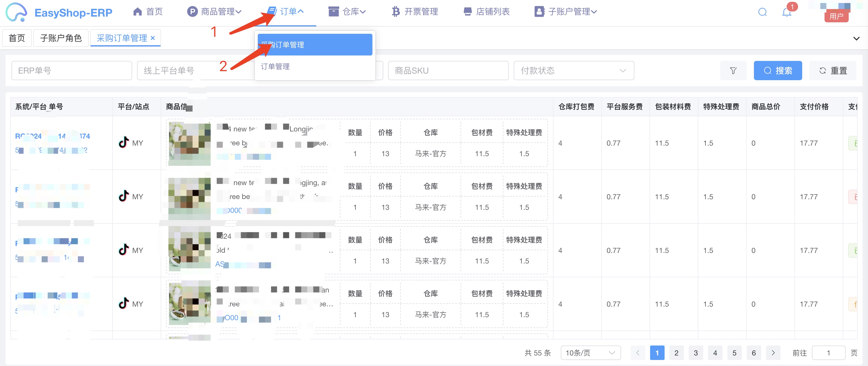The height and width of the screenshot is (366, 868).
Task: Go to page 5
Action: [734, 352]
